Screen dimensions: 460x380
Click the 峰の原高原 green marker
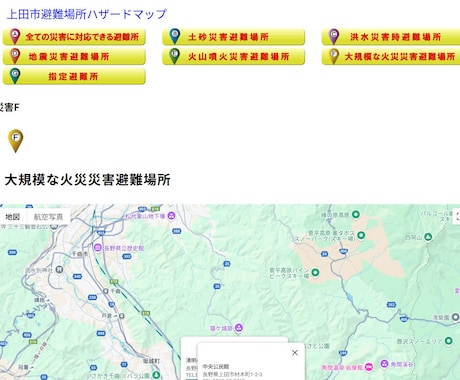click(356, 214)
